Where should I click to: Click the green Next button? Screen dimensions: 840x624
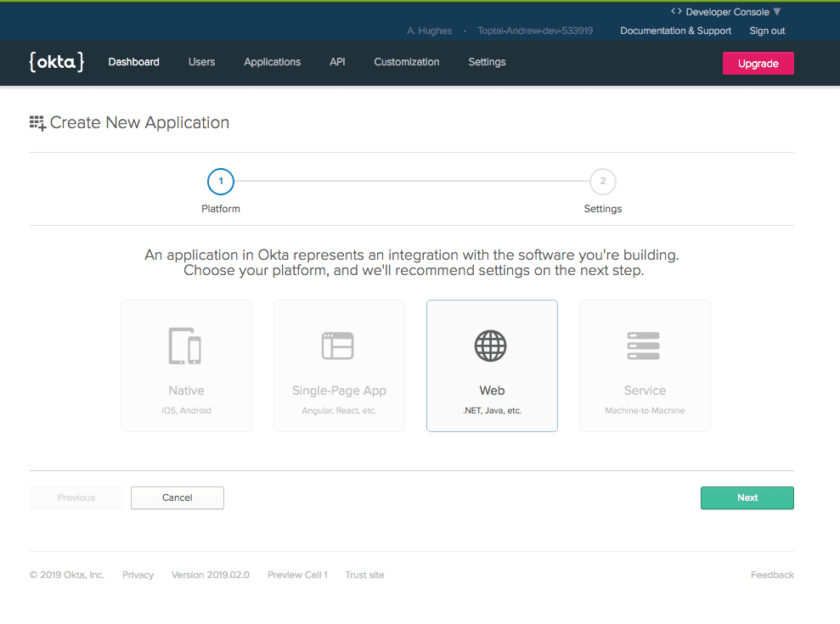coord(747,498)
